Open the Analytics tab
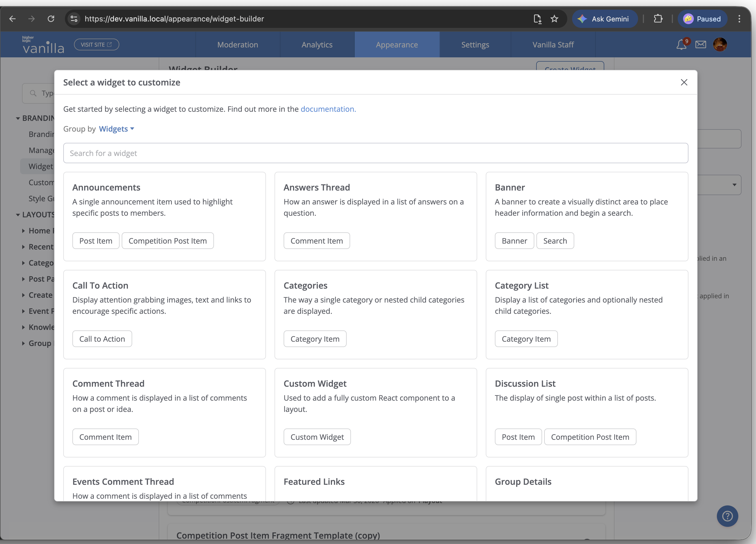 pyautogui.click(x=317, y=45)
